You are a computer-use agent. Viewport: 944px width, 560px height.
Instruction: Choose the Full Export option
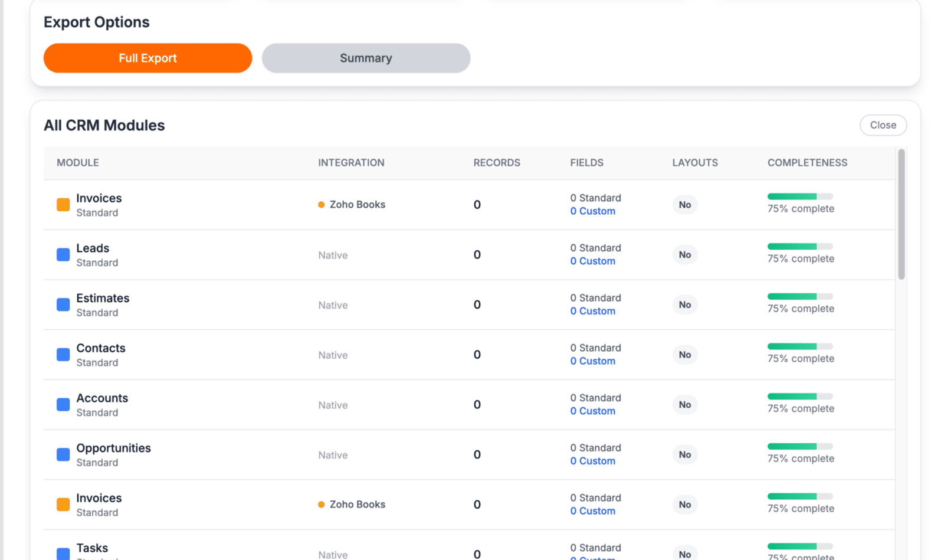pyautogui.click(x=147, y=58)
